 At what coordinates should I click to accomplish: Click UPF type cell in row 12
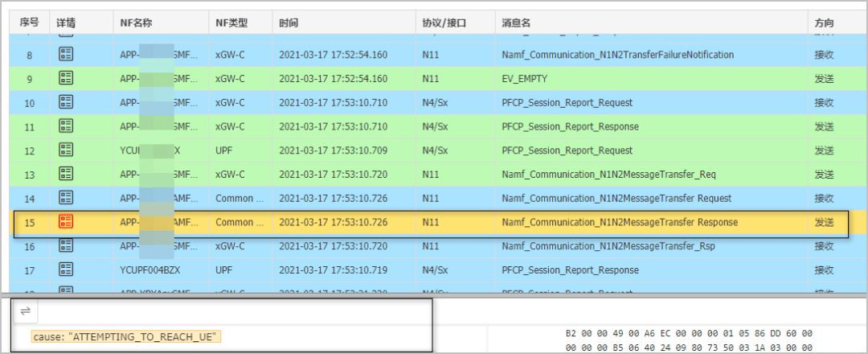click(223, 150)
